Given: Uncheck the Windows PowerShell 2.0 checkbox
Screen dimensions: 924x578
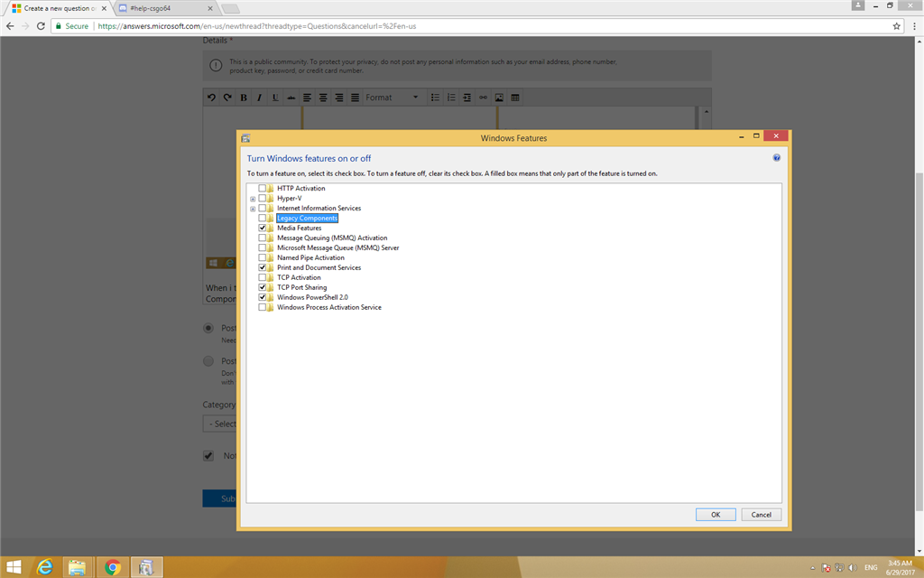Looking at the screenshot, I should [263, 297].
